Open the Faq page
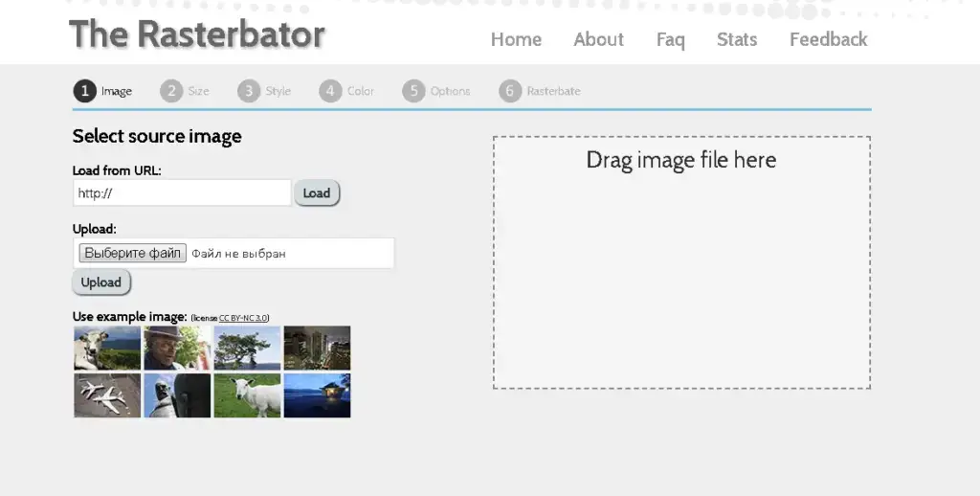Viewport: 980px width, 496px height. point(670,39)
